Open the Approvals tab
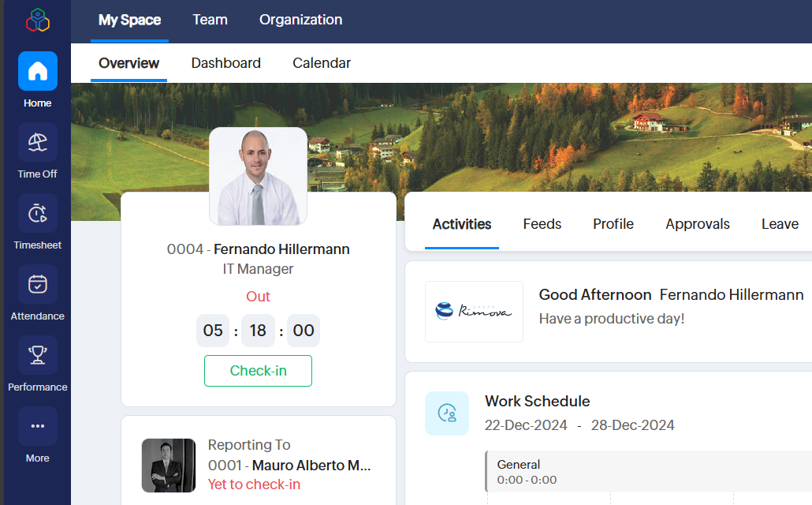 (697, 224)
